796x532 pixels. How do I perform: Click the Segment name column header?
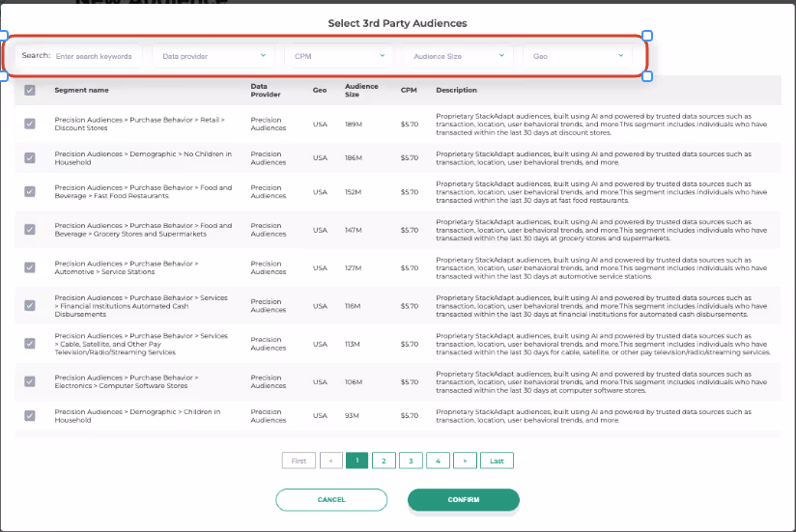coord(82,90)
